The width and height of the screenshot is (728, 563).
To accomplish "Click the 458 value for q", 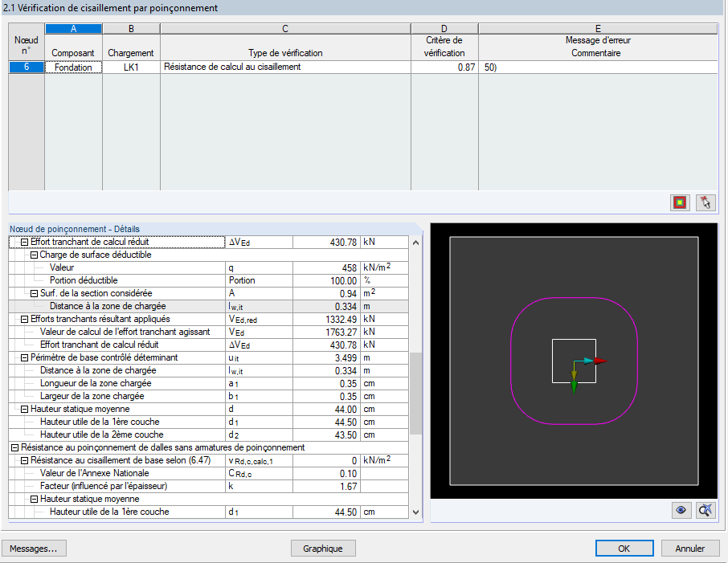I will 326,267.
